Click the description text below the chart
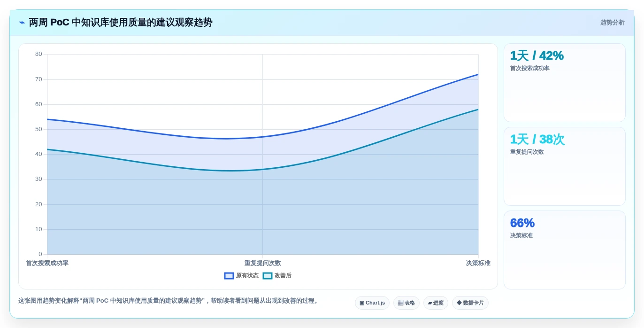This screenshot has width=644, height=328. click(169, 301)
